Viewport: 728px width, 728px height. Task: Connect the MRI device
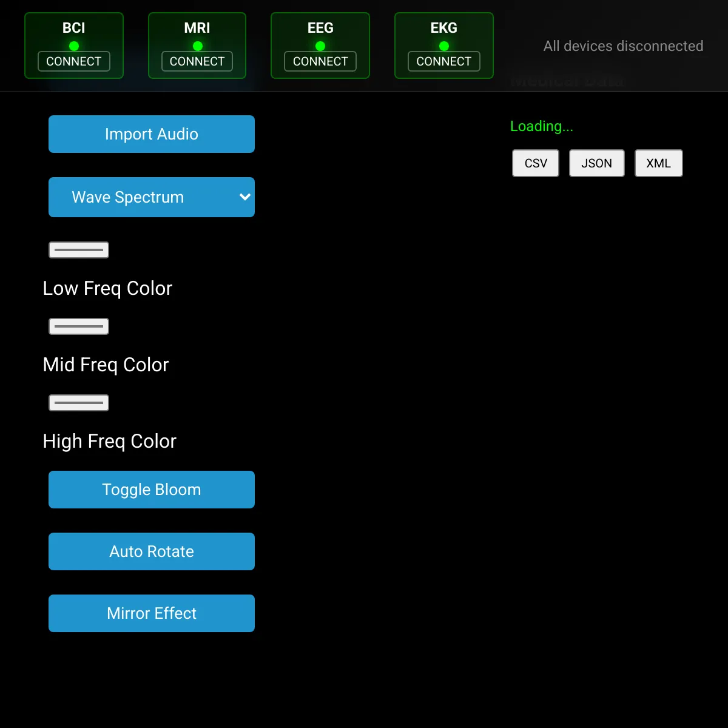(x=197, y=61)
